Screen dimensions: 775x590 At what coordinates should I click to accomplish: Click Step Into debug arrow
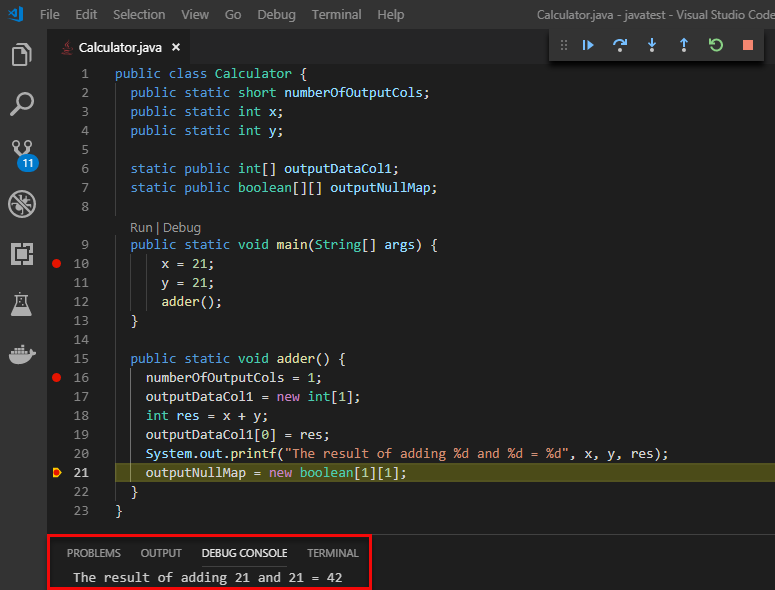tap(652, 45)
